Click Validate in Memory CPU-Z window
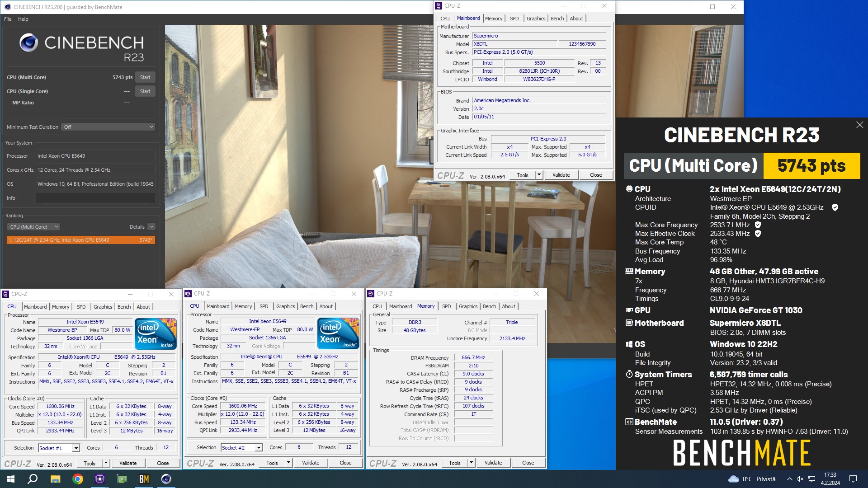The image size is (868, 488). click(x=493, y=463)
